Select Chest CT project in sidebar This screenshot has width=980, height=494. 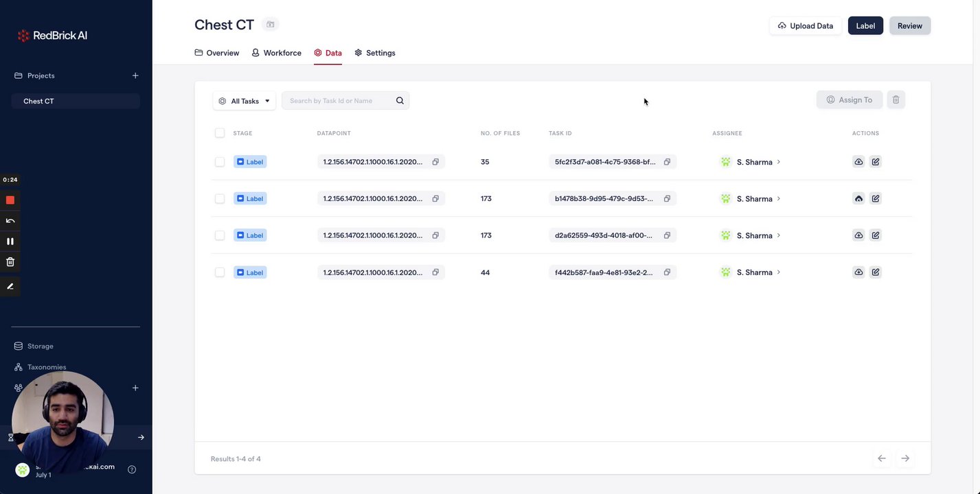click(x=76, y=101)
